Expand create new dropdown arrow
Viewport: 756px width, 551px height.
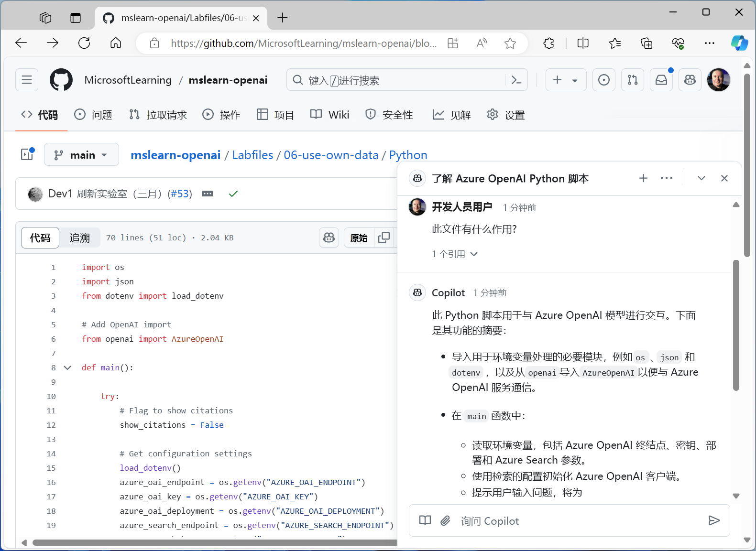[575, 80]
